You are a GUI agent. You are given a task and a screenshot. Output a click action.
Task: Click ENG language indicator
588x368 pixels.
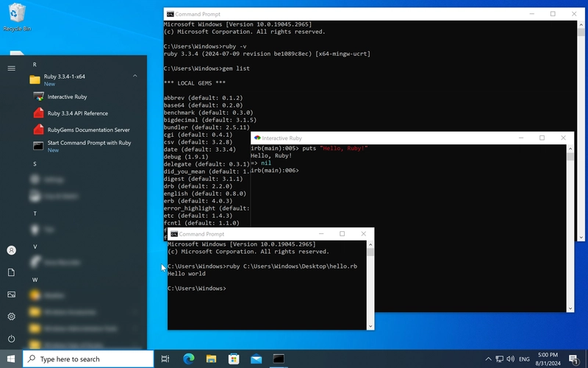(524, 359)
